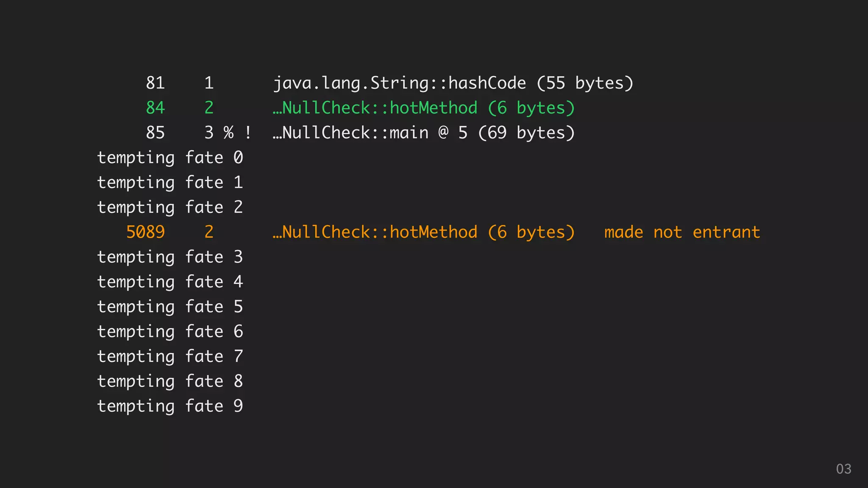
Task: Click the java.lang.String::hashCode (55 bytes) line
Action: point(453,83)
